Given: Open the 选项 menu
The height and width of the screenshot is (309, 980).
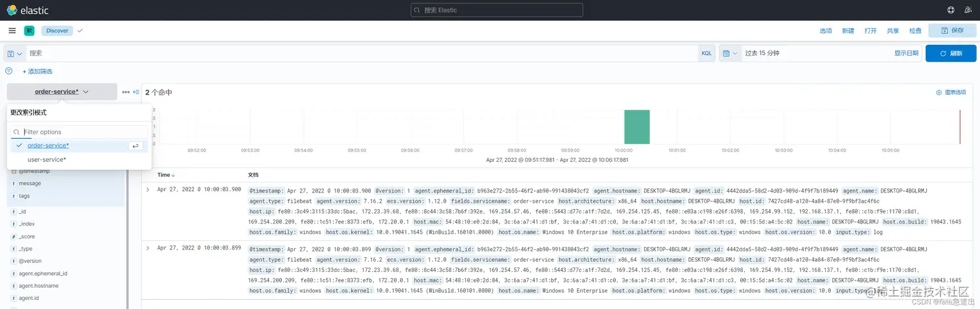Looking at the screenshot, I should [826, 31].
